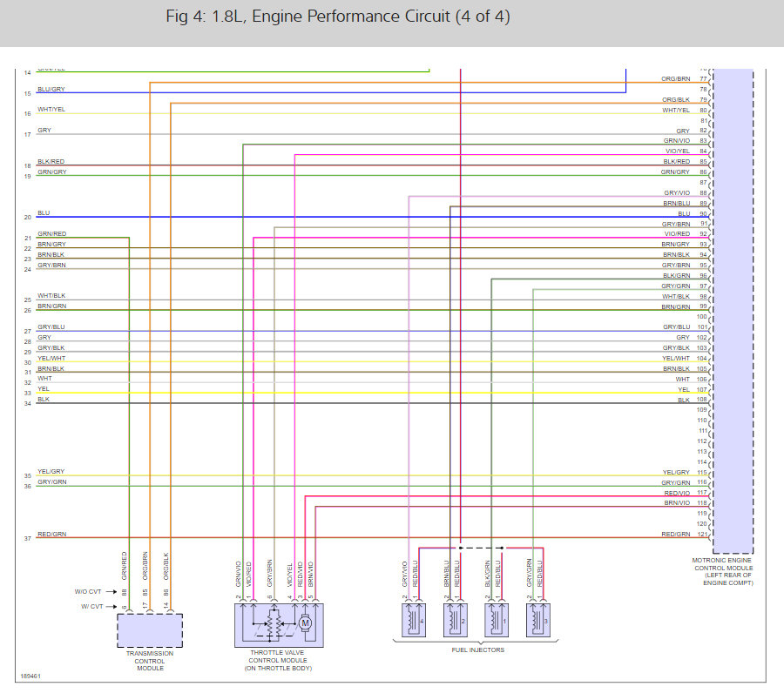Select the W/O CVT label
The width and height of the screenshot is (784, 700).
[x=88, y=591]
